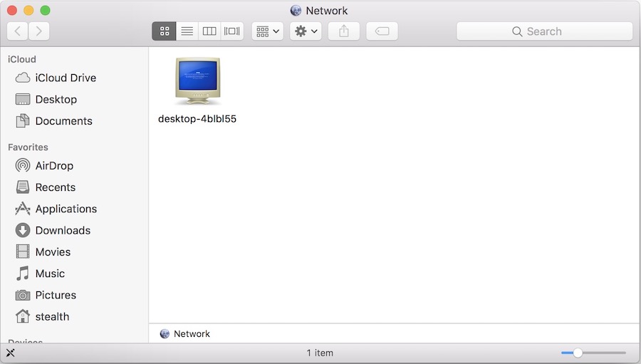Click the Music note icon
The width and height of the screenshot is (641, 364).
23,274
